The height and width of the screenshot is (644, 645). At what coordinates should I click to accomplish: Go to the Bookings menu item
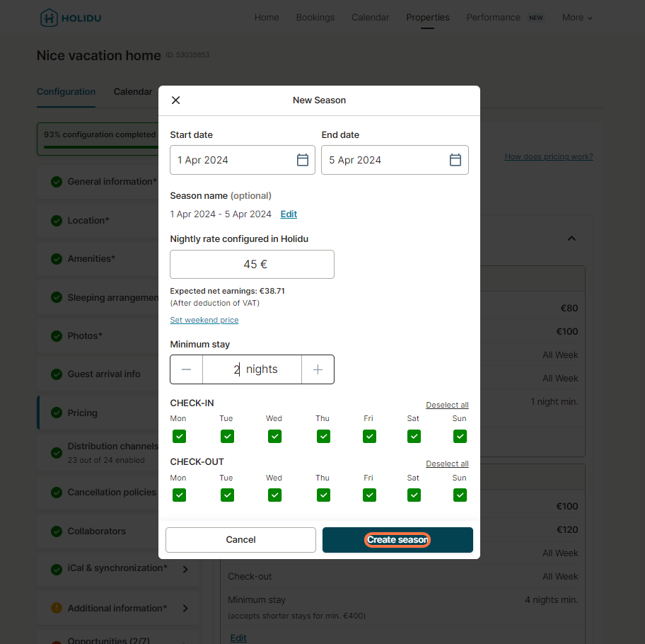pyautogui.click(x=315, y=18)
